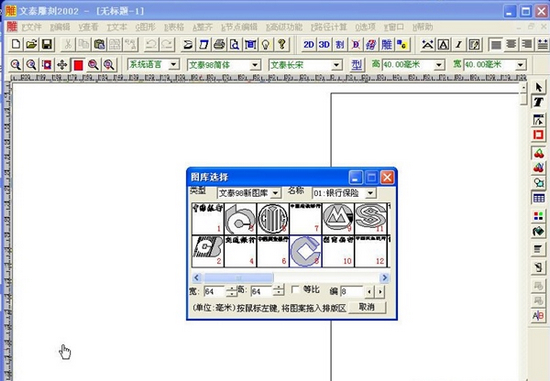The image size is (550, 381).
Task: Click the color squares palette icon
Action: pyautogui.click(x=538, y=215)
